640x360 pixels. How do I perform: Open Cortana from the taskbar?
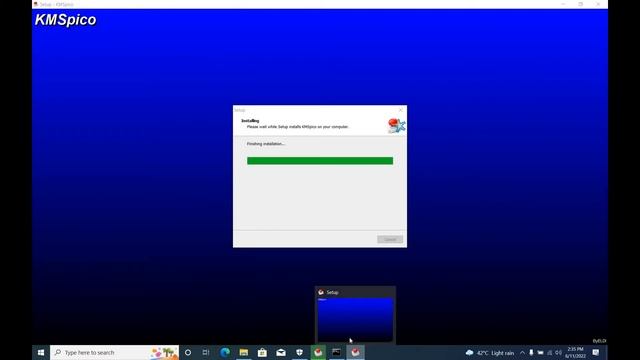coord(188,352)
